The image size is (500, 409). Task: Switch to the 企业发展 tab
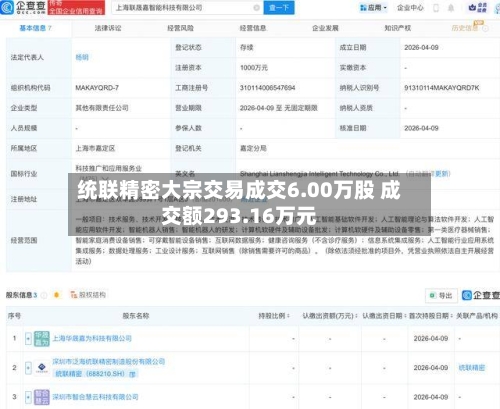click(x=325, y=28)
